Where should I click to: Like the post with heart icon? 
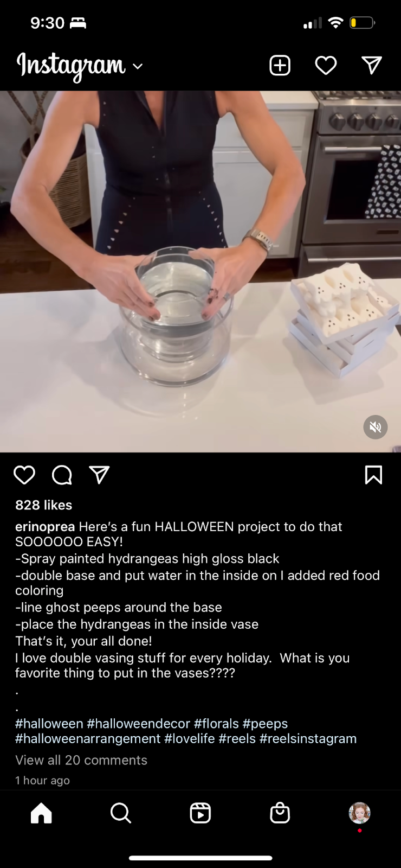pyautogui.click(x=24, y=475)
